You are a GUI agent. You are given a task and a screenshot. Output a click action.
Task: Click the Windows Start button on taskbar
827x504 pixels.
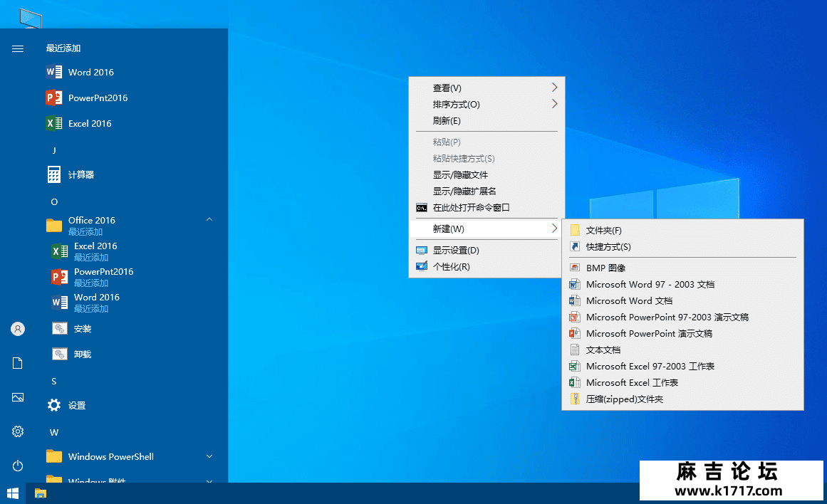[13, 493]
